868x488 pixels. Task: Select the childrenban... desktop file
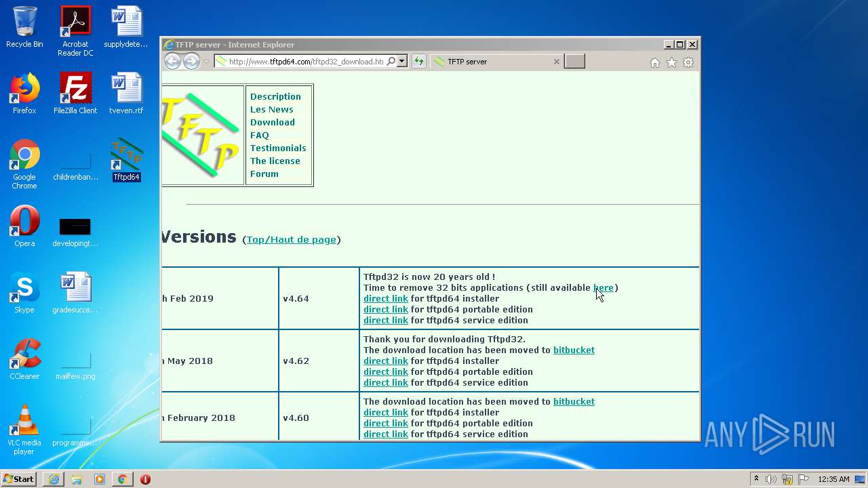point(75,164)
